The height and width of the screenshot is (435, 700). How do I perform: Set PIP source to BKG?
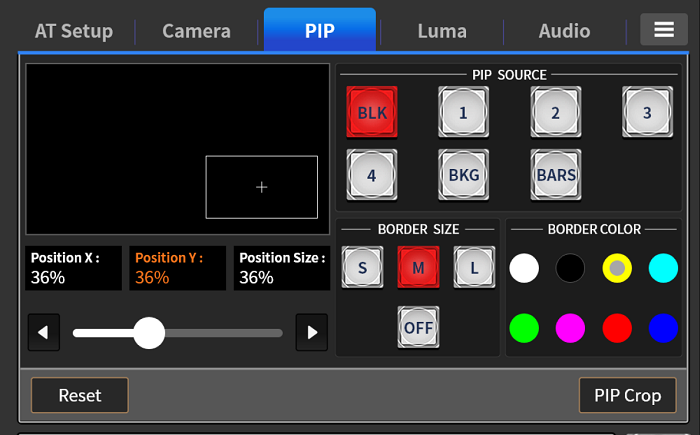463,175
